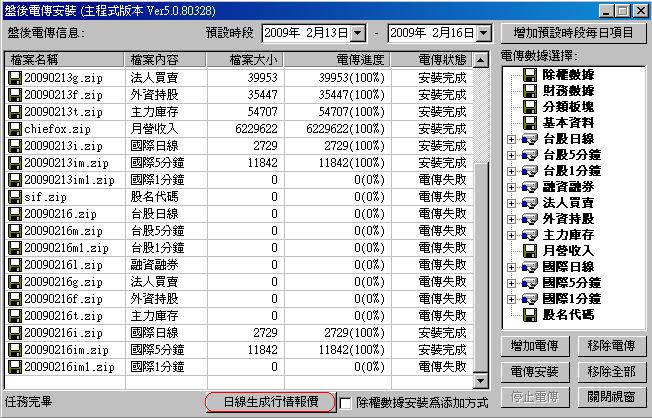Click the 39953 file size cell
Screen dimensions: 652x418
[x=262, y=78]
